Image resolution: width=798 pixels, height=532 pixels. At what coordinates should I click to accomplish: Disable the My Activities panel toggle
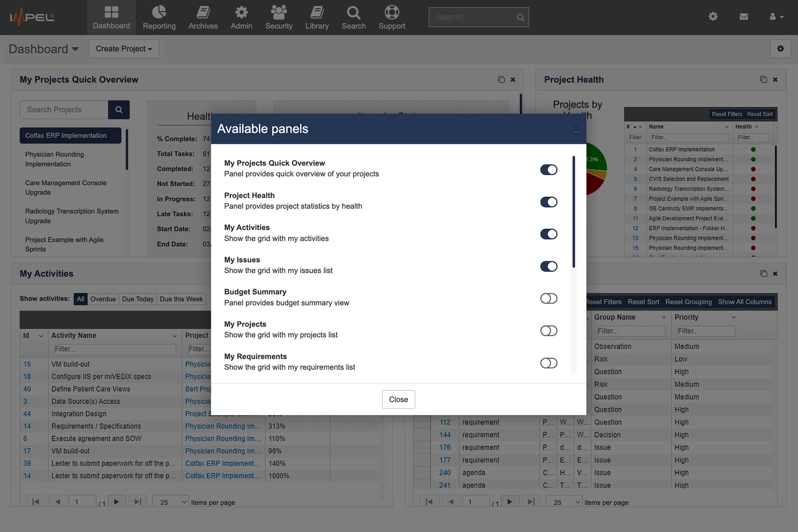[547, 234]
